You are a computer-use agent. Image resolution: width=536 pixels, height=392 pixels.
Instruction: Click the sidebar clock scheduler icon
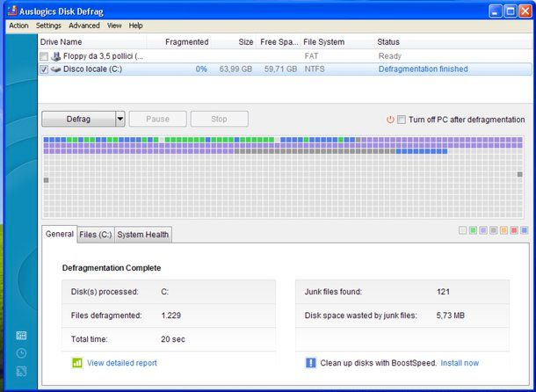[21, 353]
